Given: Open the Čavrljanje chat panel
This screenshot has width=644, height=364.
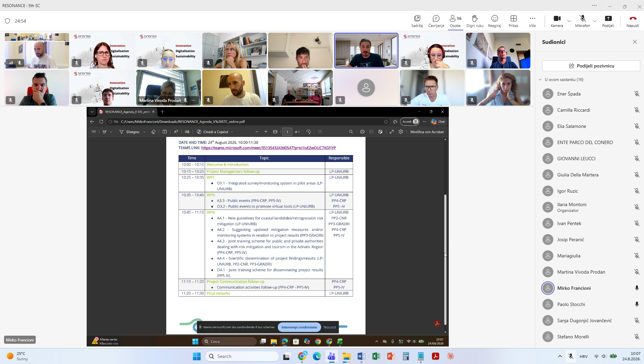Looking at the screenshot, I should 436,21.
